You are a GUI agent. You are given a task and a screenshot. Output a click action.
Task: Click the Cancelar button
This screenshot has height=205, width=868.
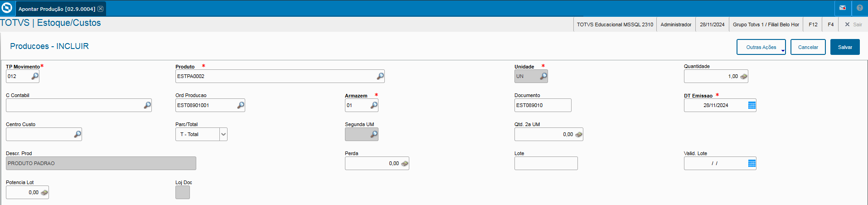(x=808, y=47)
